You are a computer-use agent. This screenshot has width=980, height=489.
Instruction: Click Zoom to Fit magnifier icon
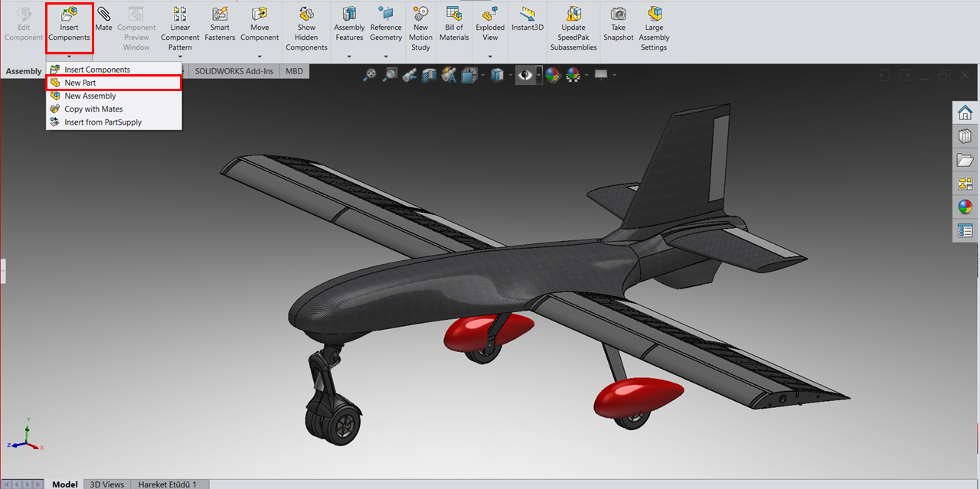tap(371, 75)
